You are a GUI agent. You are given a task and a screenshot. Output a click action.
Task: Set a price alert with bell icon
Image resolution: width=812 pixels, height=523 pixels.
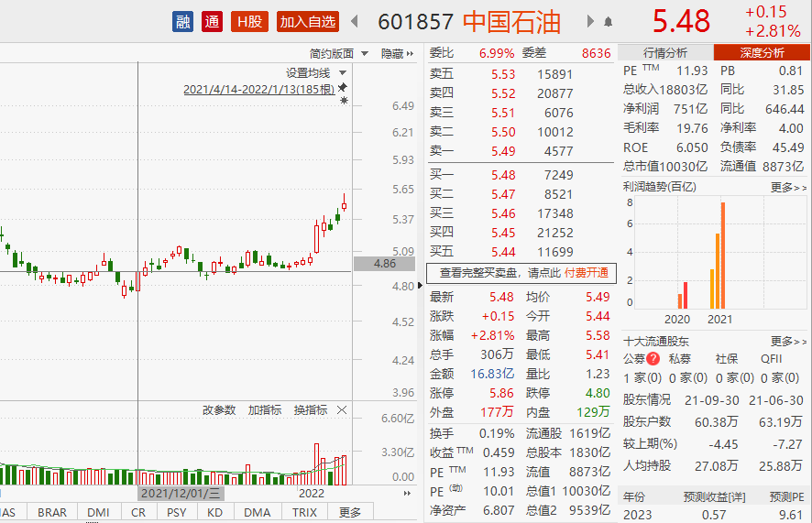pos(608,22)
